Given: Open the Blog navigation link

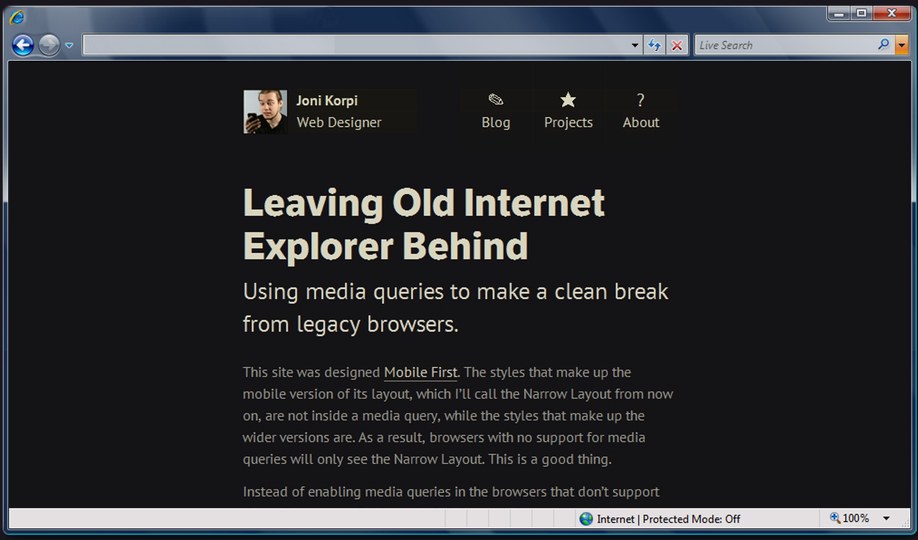Looking at the screenshot, I should [x=496, y=122].
